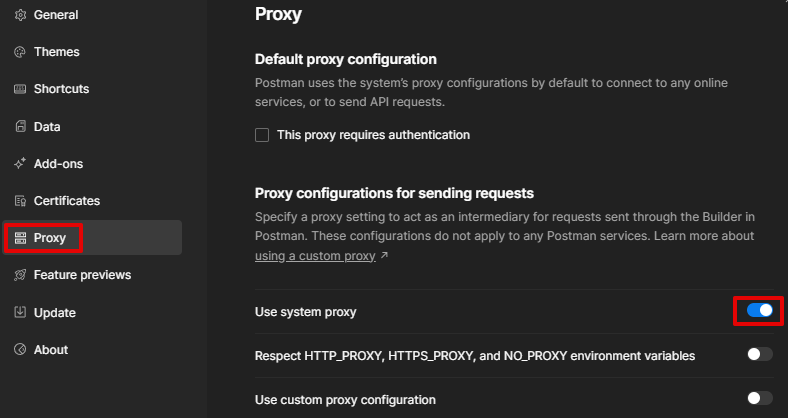The image size is (789, 418).
Task: Go to the Shortcuts settings section
Action: tap(61, 89)
